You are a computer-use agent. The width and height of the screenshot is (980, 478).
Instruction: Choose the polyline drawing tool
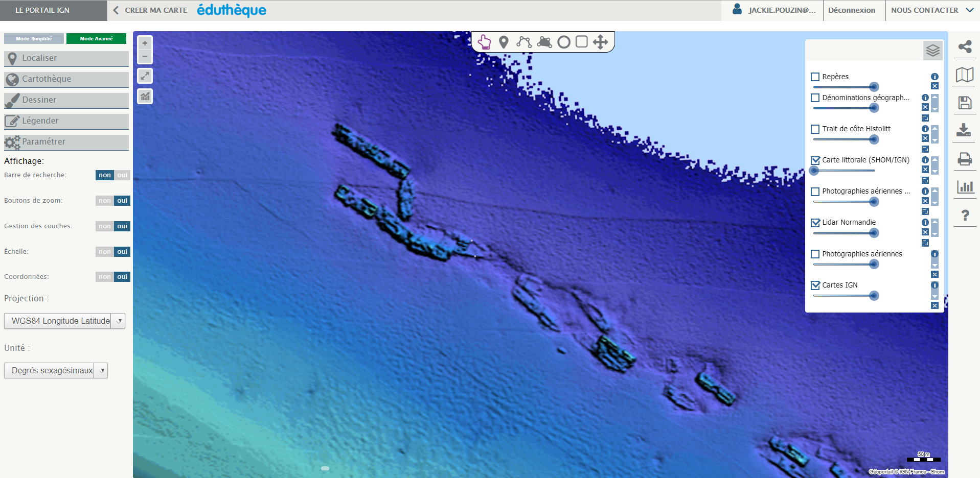(523, 42)
